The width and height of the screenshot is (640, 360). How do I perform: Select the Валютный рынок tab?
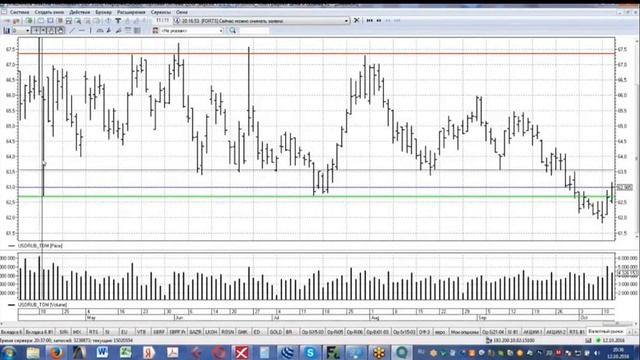606,331
